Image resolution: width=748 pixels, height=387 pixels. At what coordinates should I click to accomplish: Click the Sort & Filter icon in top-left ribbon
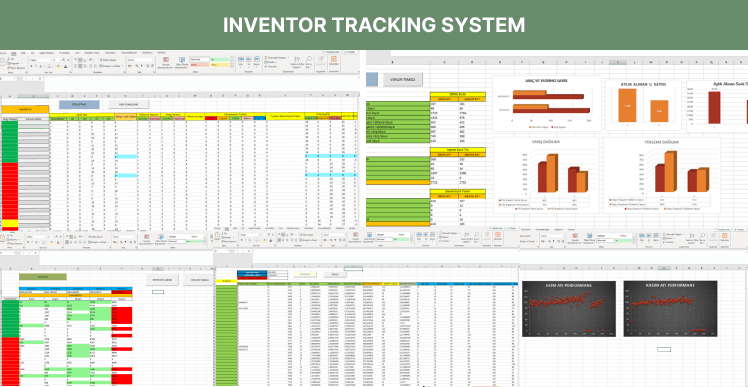click(x=298, y=62)
